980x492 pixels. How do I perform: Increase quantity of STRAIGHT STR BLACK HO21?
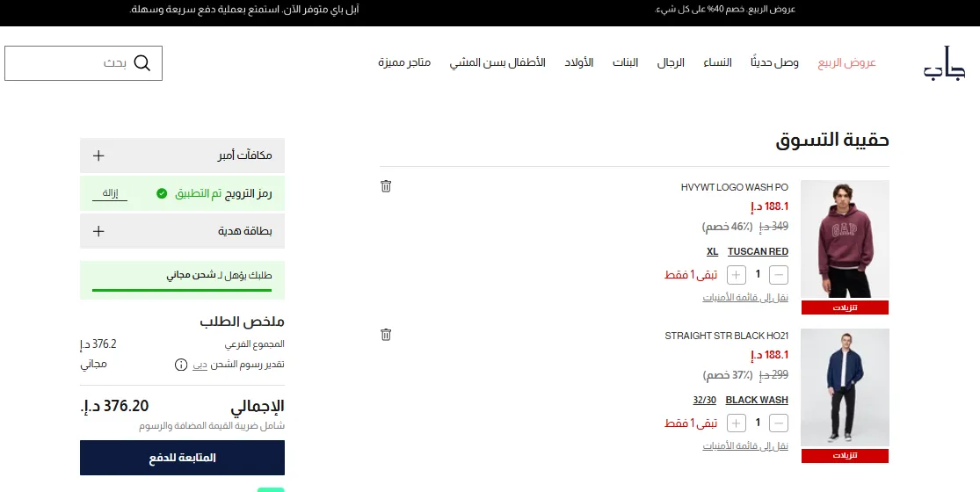(x=737, y=423)
